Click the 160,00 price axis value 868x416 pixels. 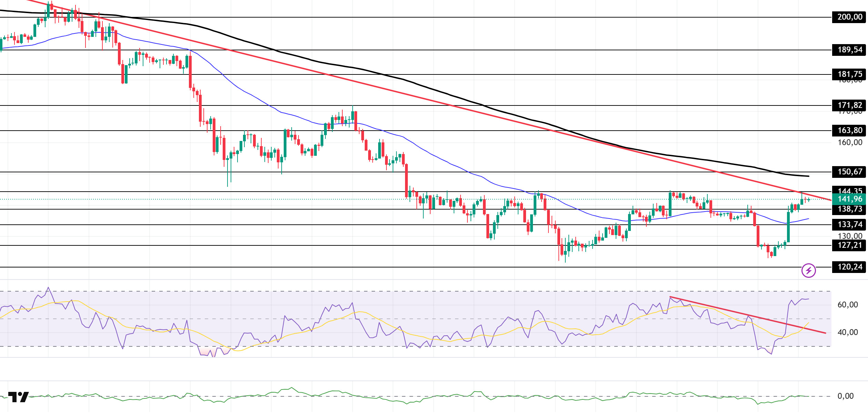tap(850, 142)
